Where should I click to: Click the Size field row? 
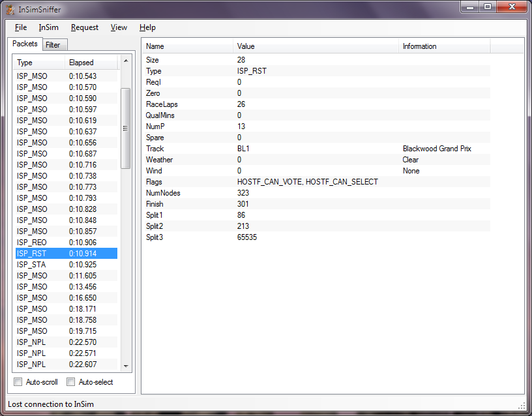317,60
